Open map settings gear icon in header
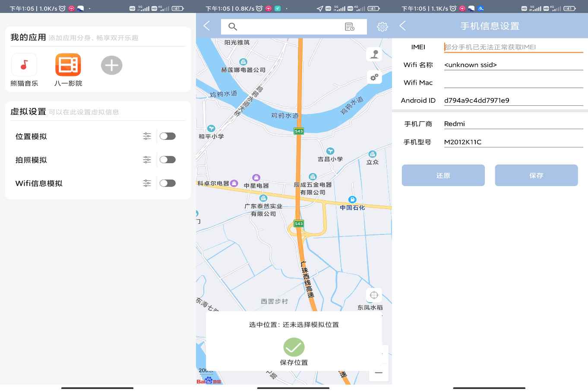 [x=382, y=27]
